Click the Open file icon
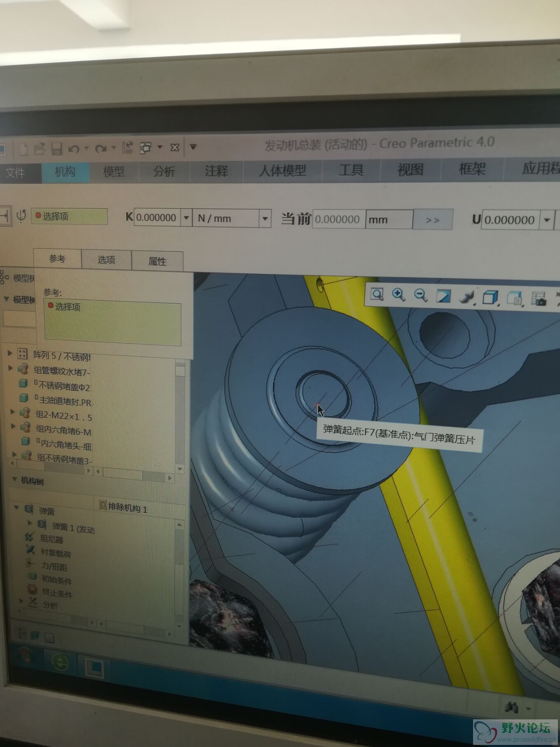 (x=40, y=148)
